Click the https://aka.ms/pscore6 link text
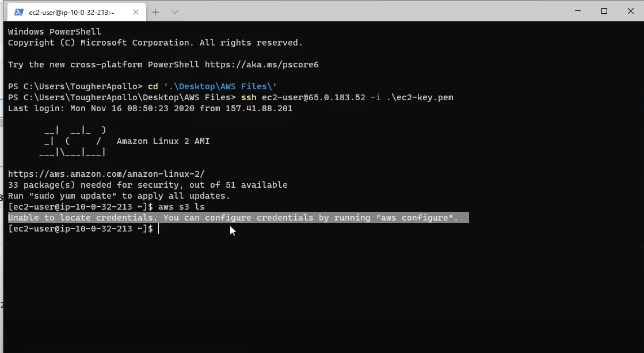The image size is (644, 353). 262,64
